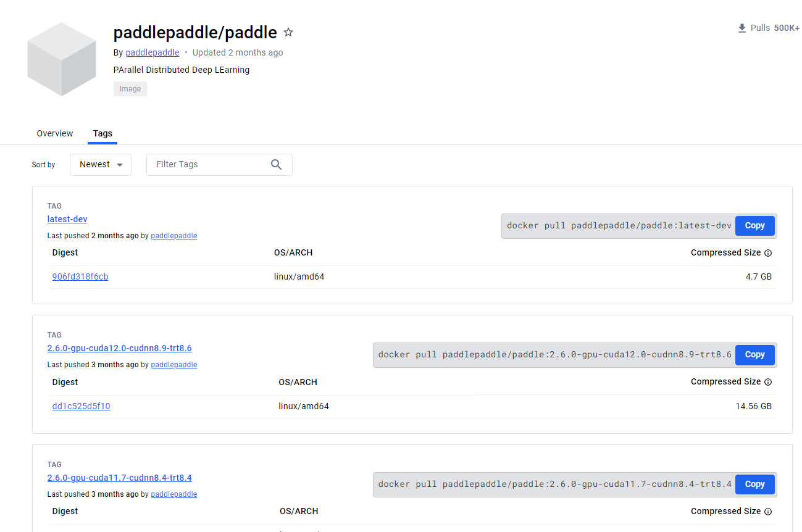Click the info icon next to first Compressed Size
This screenshot has height=532, width=802.
[x=767, y=252]
